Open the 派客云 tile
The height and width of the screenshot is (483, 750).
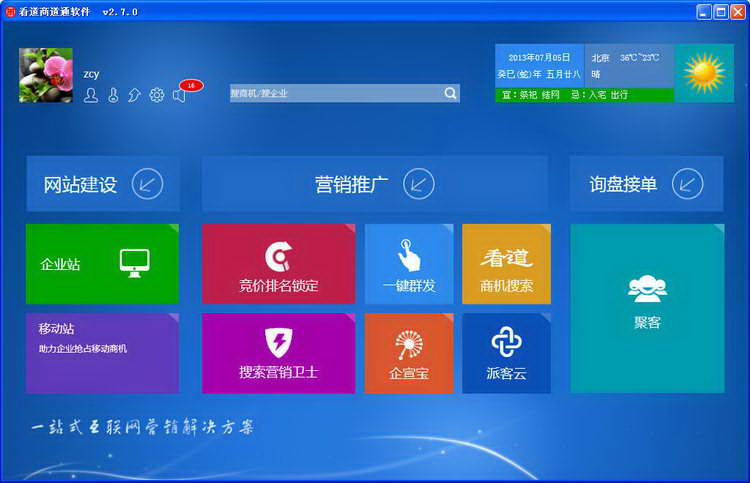pos(507,353)
